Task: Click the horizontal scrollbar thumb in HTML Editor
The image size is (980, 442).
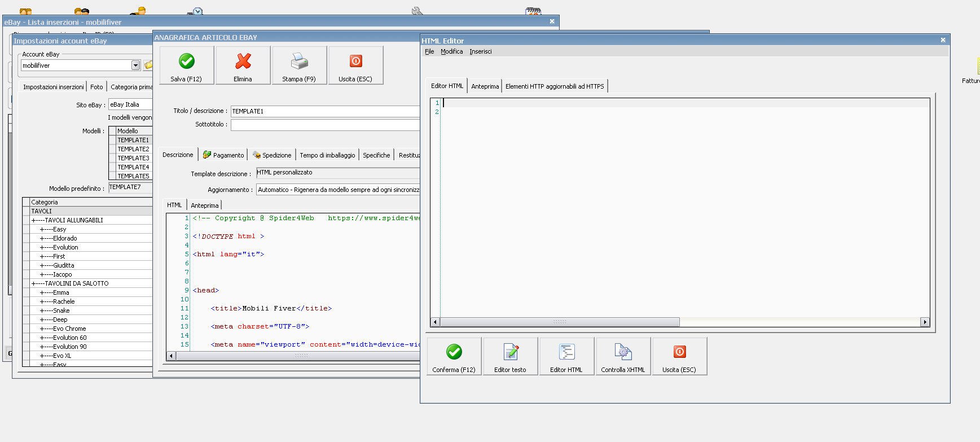Action: tap(560, 322)
